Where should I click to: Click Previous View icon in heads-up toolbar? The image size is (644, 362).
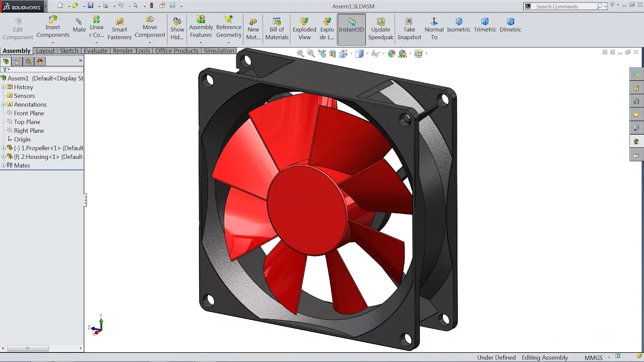322,53
